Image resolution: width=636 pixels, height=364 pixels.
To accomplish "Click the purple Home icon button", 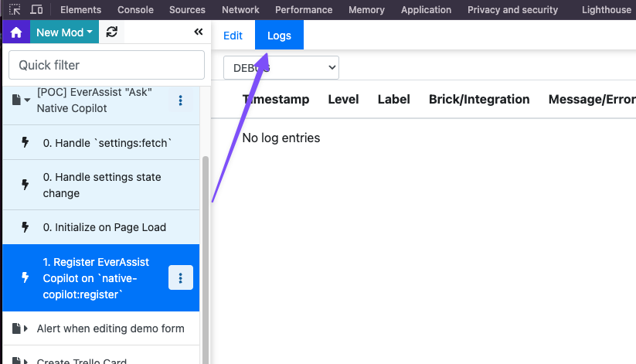I will [x=16, y=32].
